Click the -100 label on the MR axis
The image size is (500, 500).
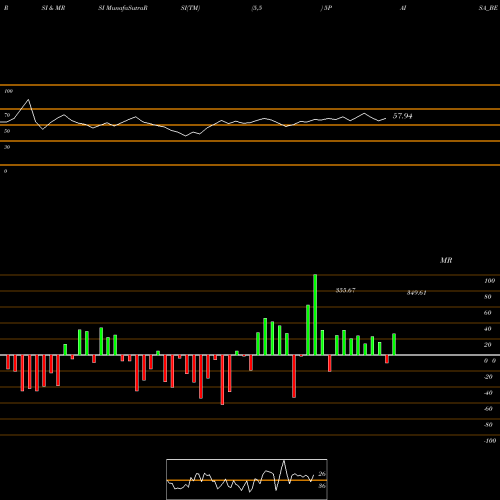click(490, 441)
